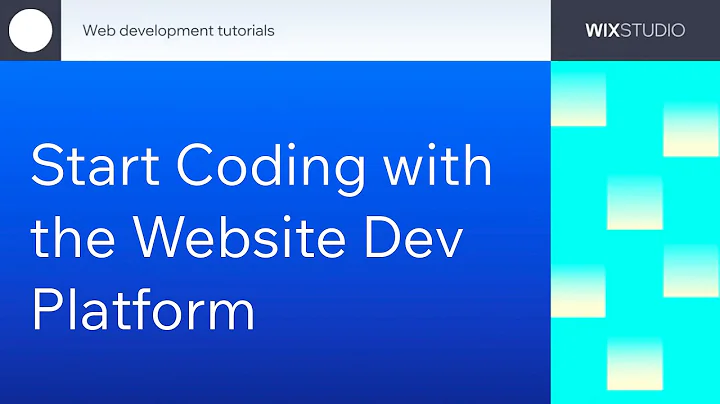The height and width of the screenshot is (404, 720).
Task: Click the 'Start Coding with the Website Dev Platform' title
Action: click(x=261, y=237)
